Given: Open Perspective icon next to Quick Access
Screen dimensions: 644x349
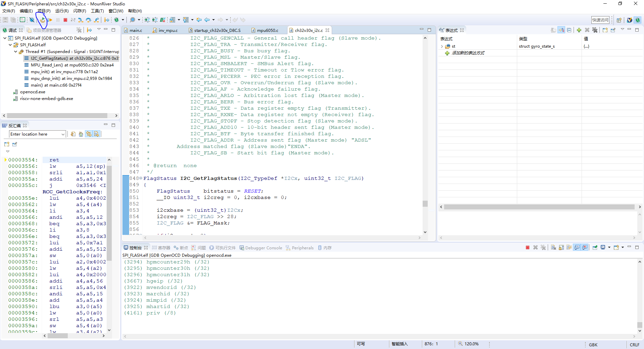Looking at the screenshot, I should (x=619, y=20).
